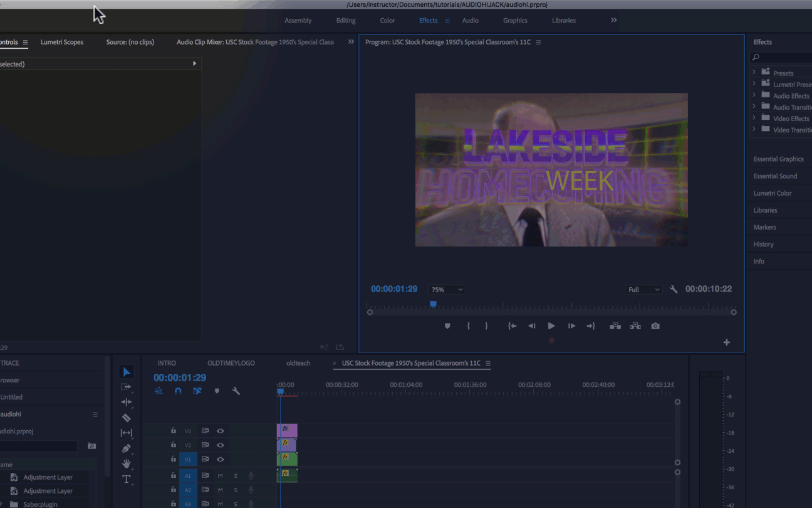Open timeline display settings wrench
This screenshot has height=508, width=812.
(236, 391)
